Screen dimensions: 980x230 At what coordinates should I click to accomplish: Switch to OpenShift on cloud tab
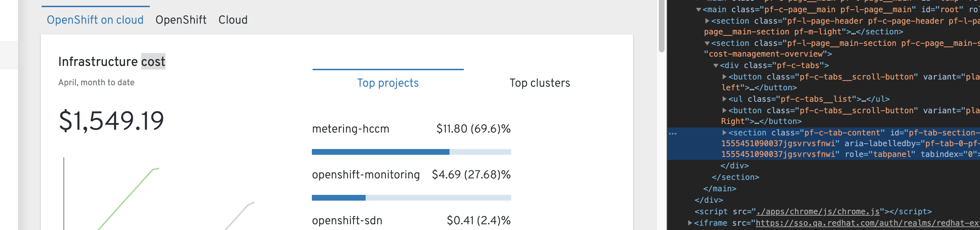[95, 20]
